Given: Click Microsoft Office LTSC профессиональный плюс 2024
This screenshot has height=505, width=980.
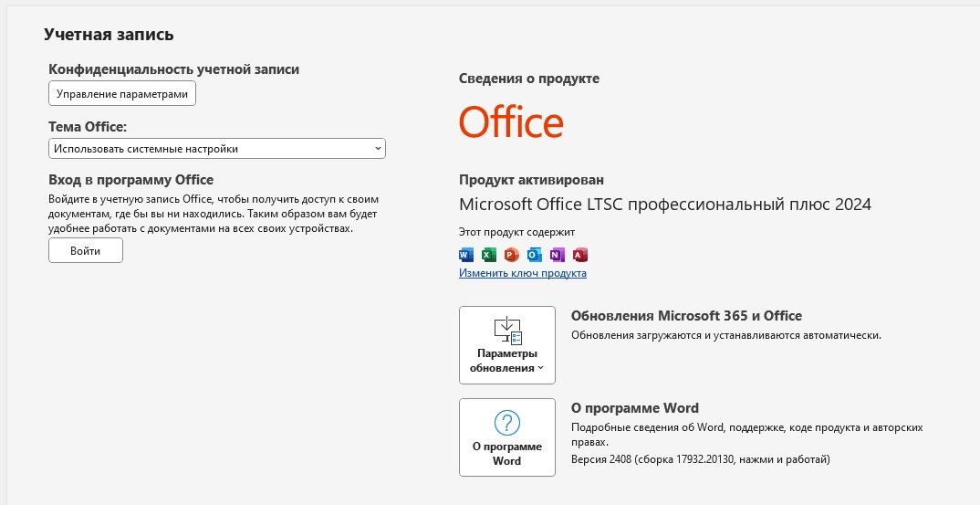Looking at the screenshot, I should pos(665,204).
